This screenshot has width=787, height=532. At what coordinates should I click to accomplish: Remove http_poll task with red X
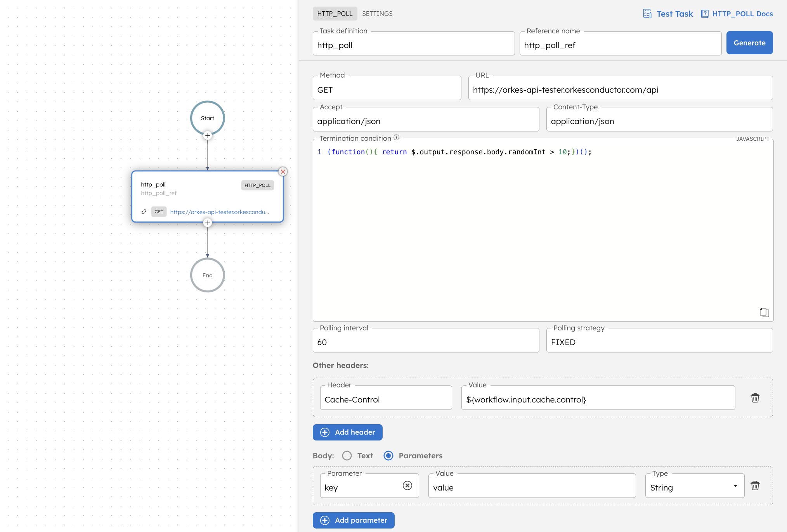[283, 171]
